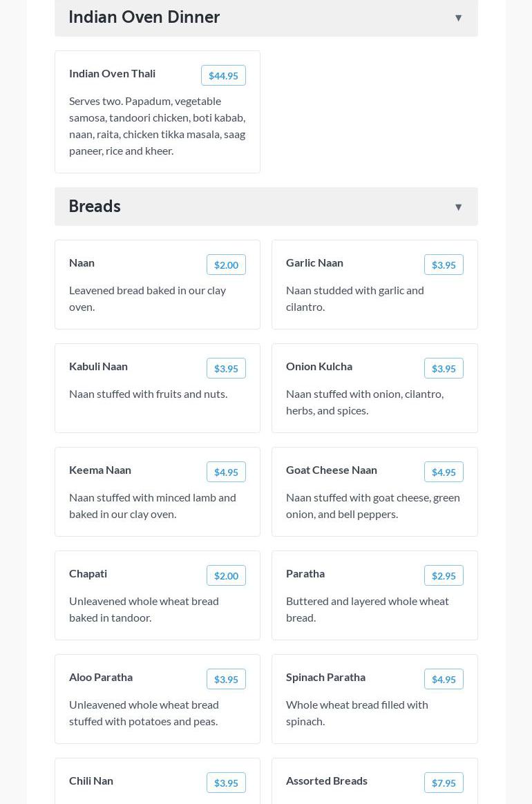
Task: Choose Assorted Breads $7.95 price button
Action: (x=444, y=783)
